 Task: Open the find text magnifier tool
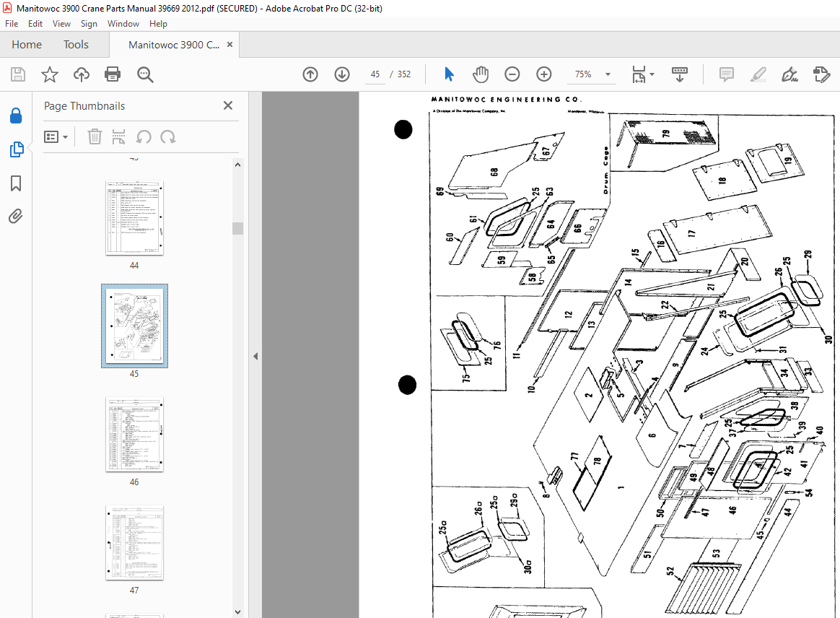(x=145, y=74)
